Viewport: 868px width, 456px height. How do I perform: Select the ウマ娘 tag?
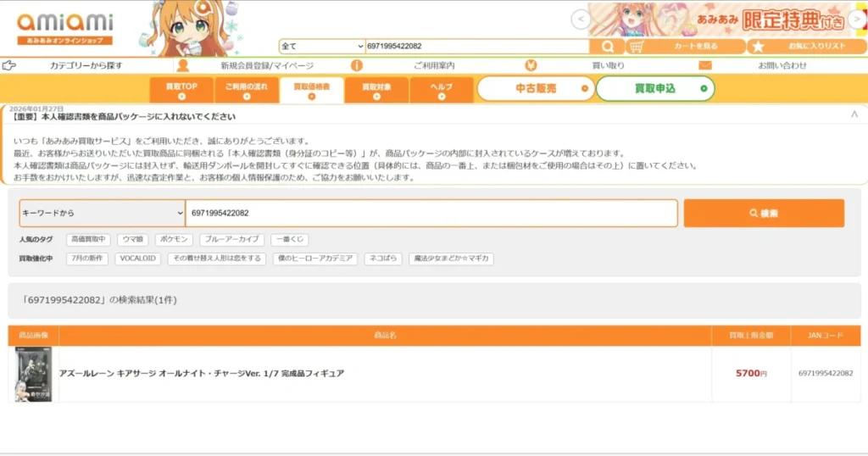pyautogui.click(x=133, y=240)
